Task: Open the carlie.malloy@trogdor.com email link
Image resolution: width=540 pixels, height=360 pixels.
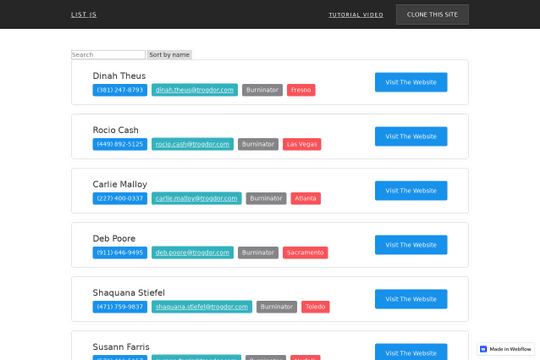Action: pyautogui.click(x=196, y=198)
